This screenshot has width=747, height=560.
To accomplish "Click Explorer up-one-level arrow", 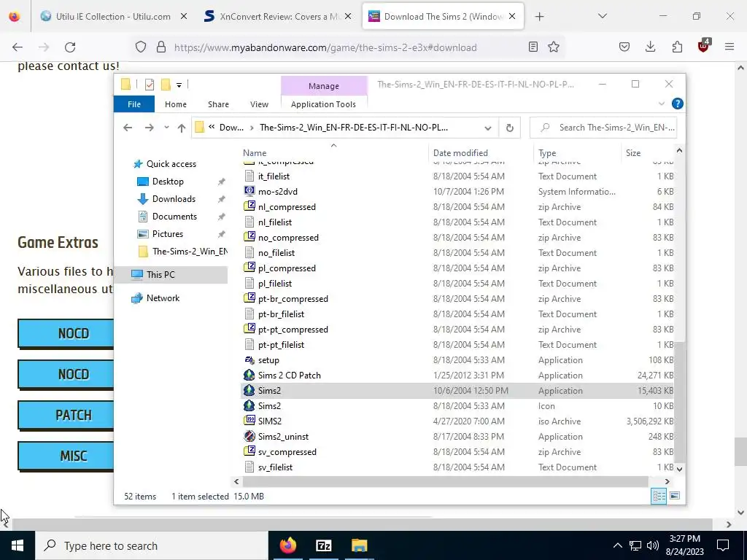I will (x=182, y=128).
